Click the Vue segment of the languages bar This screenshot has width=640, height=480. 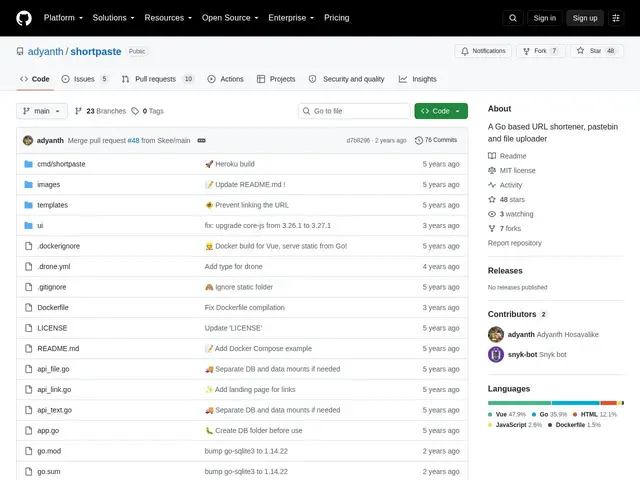(x=519, y=403)
